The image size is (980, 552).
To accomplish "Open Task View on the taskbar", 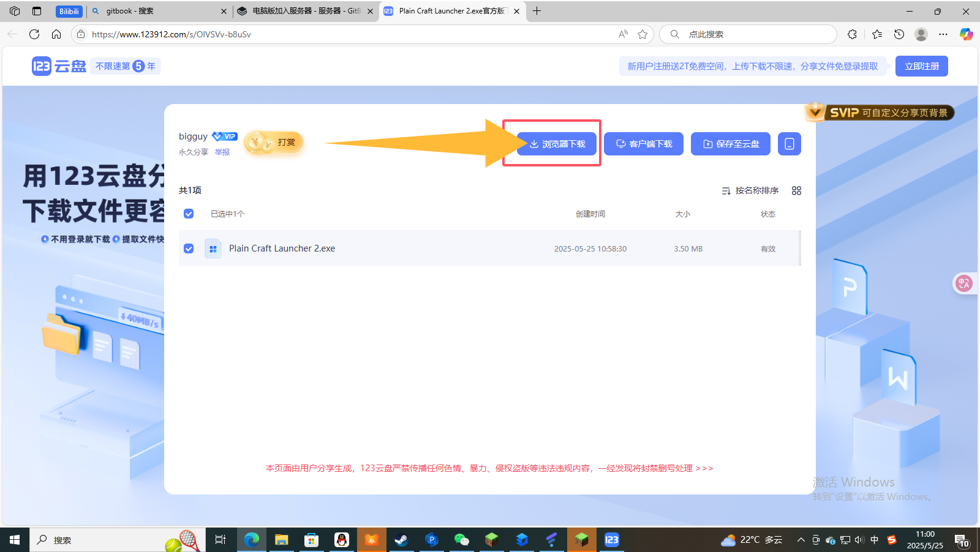I will pos(221,540).
